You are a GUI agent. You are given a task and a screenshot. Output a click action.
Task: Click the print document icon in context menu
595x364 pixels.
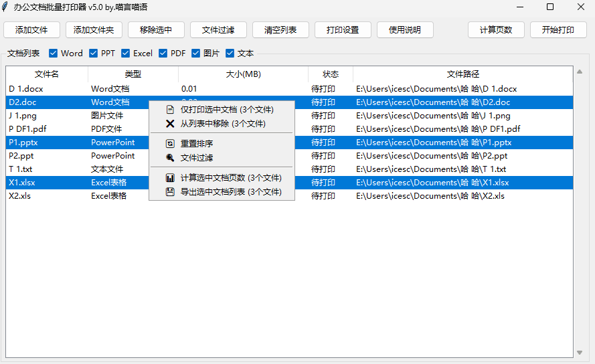[170, 110]
